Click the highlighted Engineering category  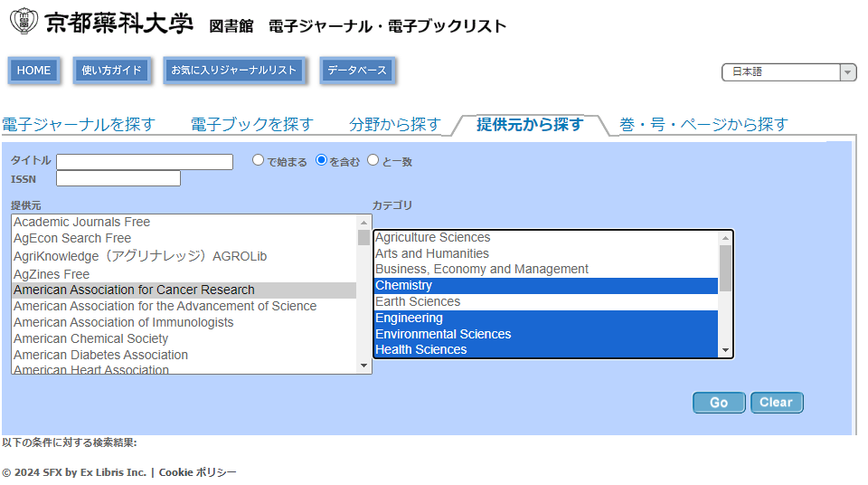coord(546,319)
